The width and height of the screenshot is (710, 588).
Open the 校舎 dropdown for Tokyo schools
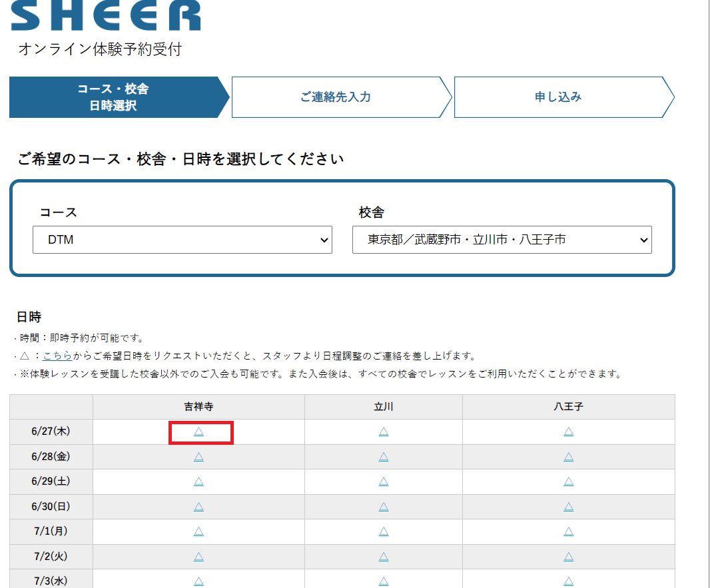coord(502,240)
